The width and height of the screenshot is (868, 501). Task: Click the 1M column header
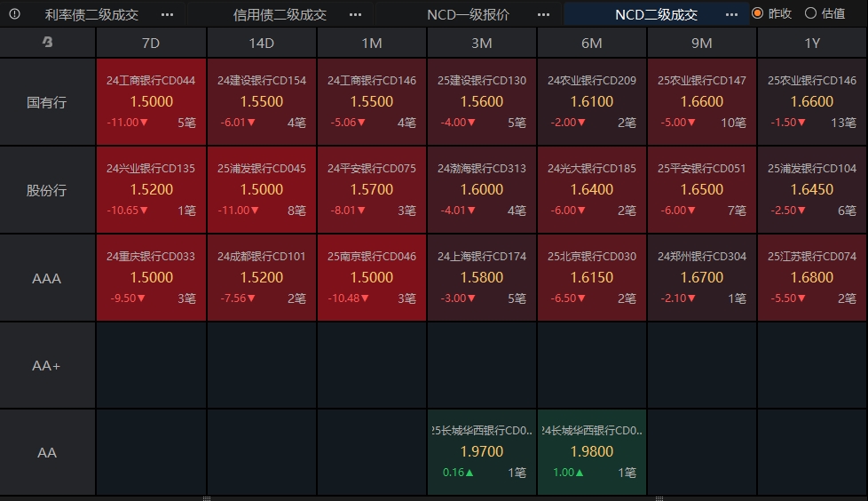tap(372, 43)
